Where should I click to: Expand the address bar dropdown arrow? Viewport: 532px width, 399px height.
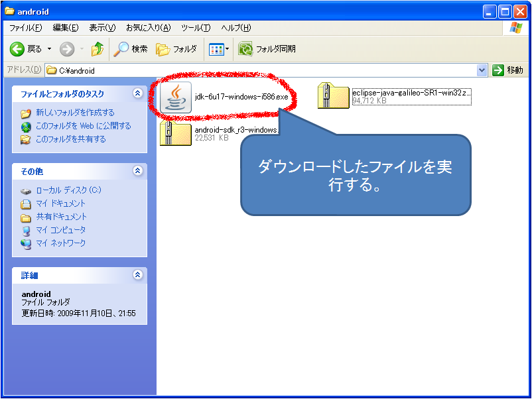482,70
